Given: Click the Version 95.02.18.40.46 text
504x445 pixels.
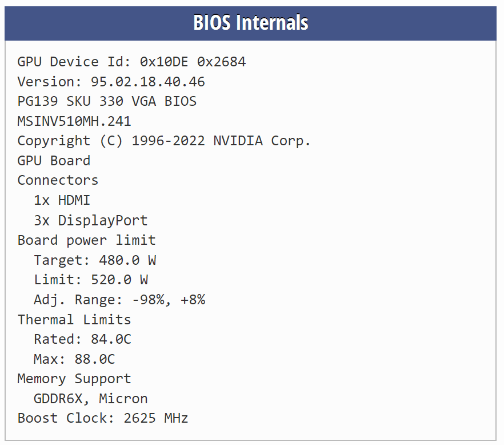Looking at the screenshot, I should [111, 82].
